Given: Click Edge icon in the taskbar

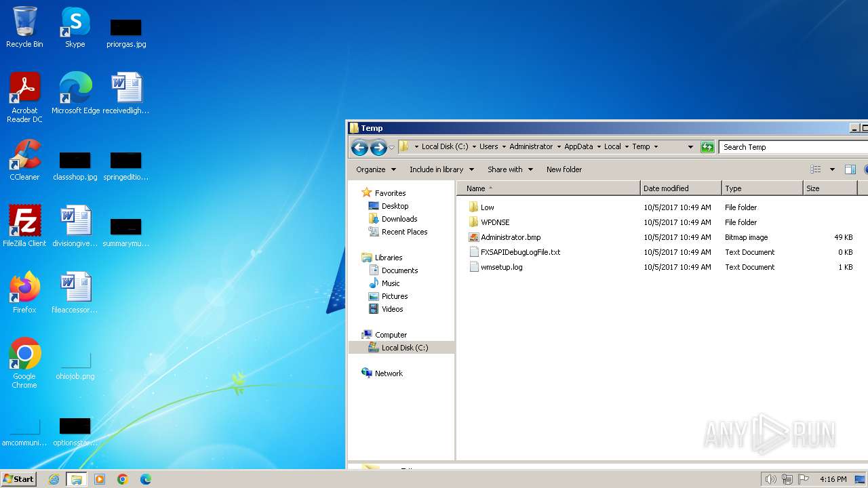Looking at the screenshot, I should click(146, 479).
